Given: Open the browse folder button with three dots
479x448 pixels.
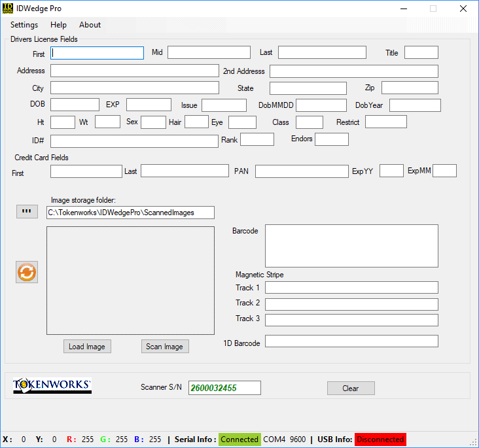Looking at the screenshot, I should (27, 211).
